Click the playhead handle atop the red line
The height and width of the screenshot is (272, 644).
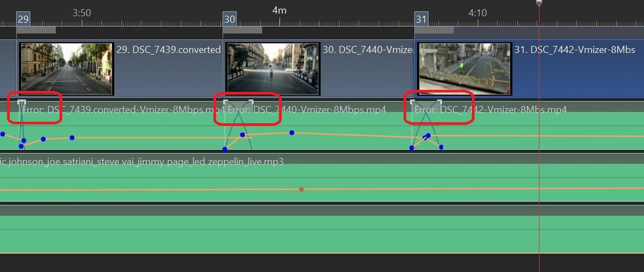539,3
